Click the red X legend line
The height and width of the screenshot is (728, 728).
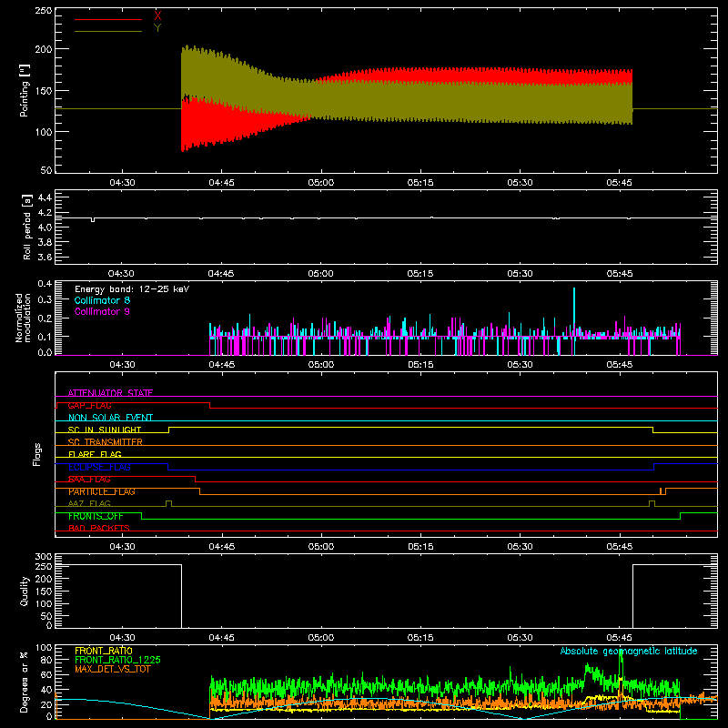[x=108, y=19]
